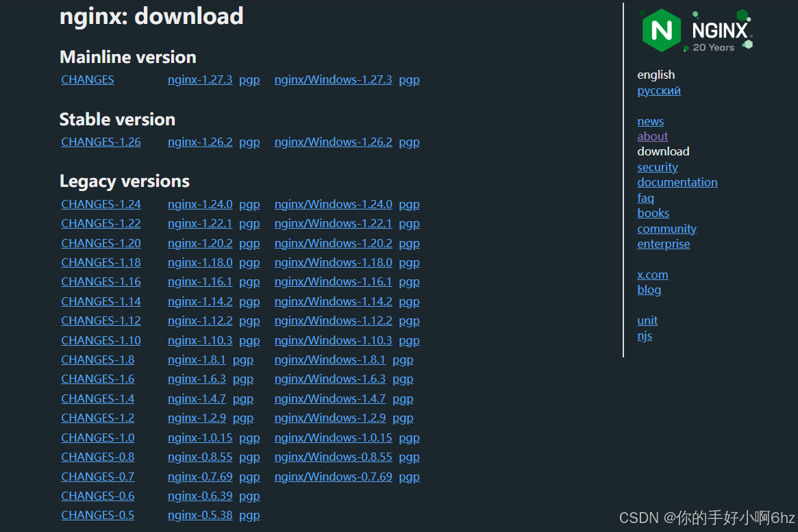Open CHANGES-1.4 link

[x=98, y=398]
